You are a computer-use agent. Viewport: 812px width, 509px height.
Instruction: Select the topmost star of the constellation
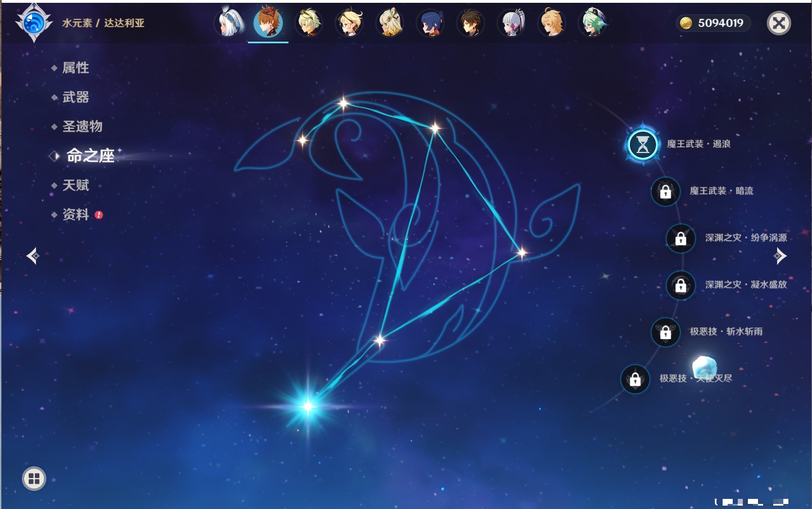tap(343, 103)
